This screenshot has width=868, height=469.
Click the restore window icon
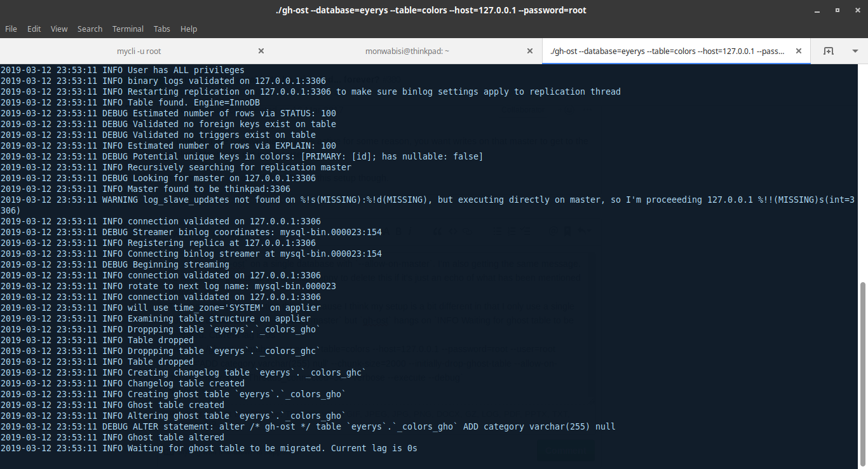[837, 10]
